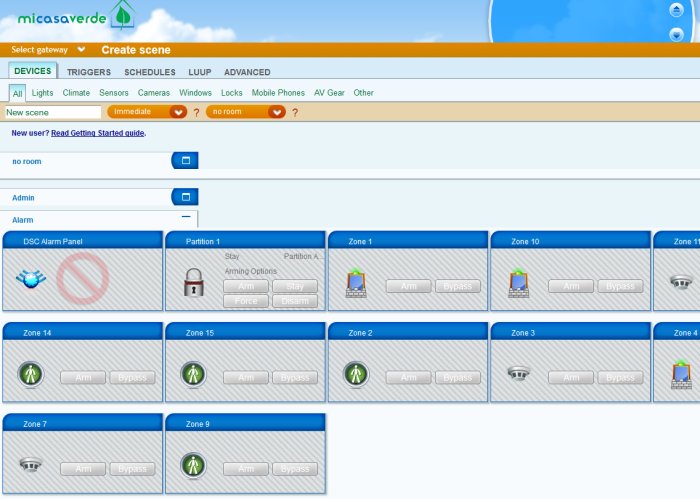
Task: Click the help question mark after Immediate
Action: 196,113
